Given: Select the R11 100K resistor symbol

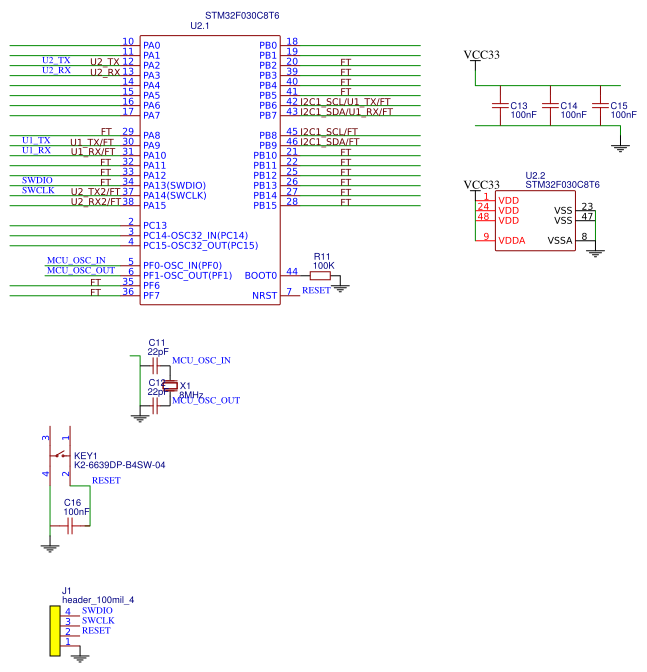Looking at the screenshot, I should coord(320,276).
